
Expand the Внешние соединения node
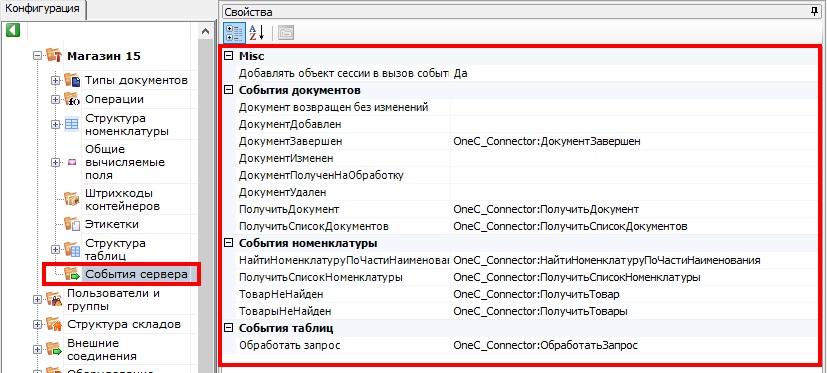coord(37,349)
